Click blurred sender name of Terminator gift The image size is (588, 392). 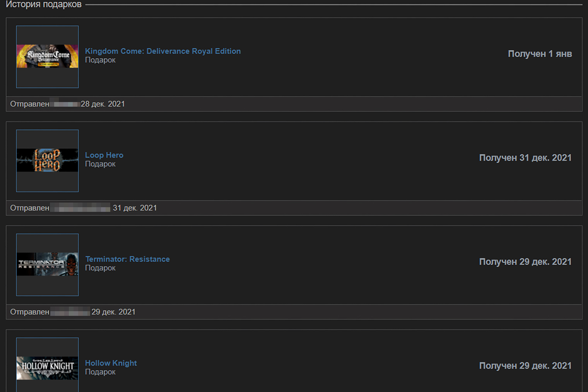70,312
